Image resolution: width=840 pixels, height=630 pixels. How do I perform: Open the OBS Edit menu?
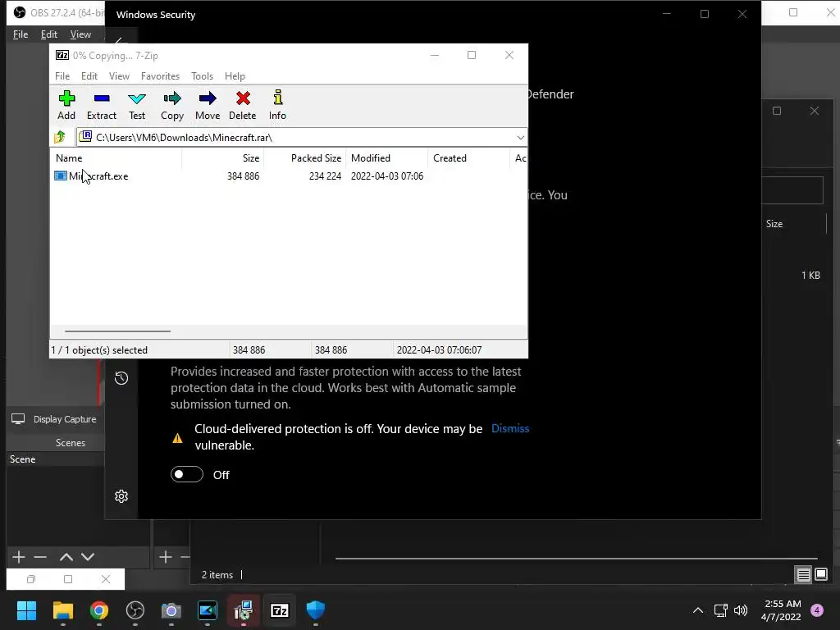(48, 34)
